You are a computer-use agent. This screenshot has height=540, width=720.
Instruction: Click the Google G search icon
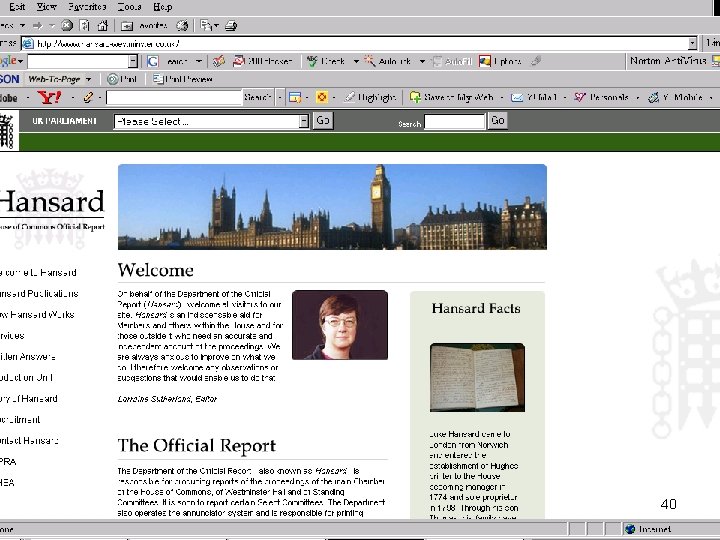(153, 61)
